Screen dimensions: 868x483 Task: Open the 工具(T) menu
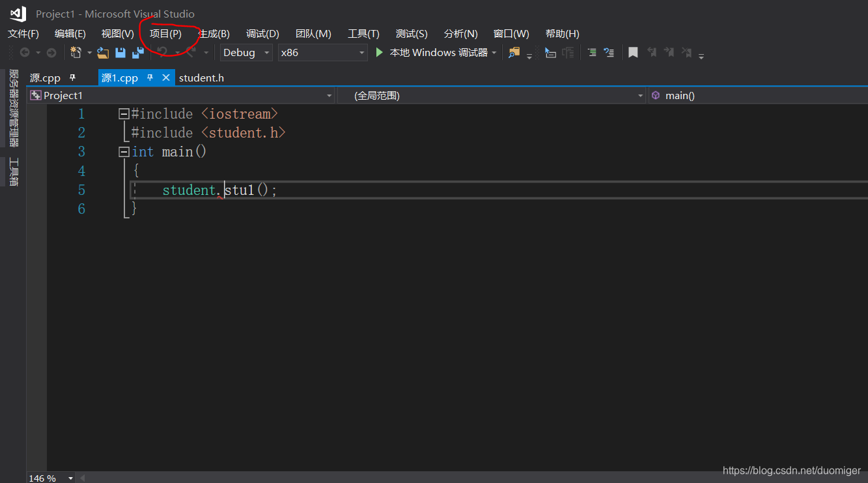tap(363, 34)
